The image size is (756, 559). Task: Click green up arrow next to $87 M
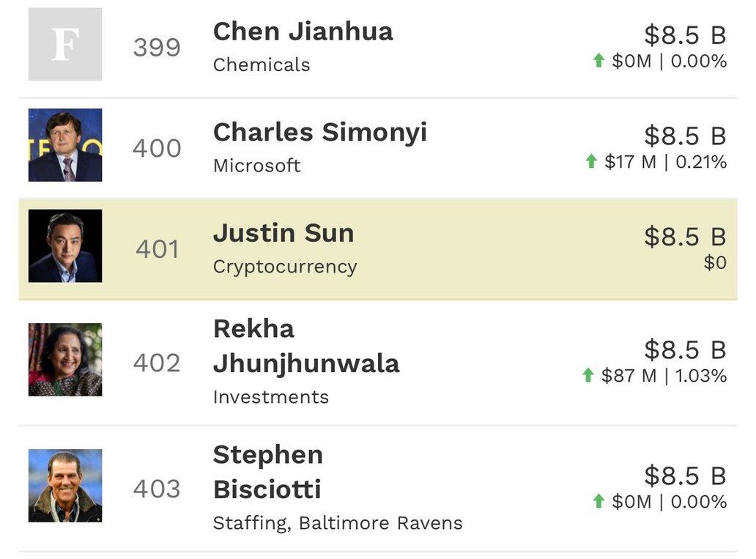pyautogui.click(x=588, y=376)
